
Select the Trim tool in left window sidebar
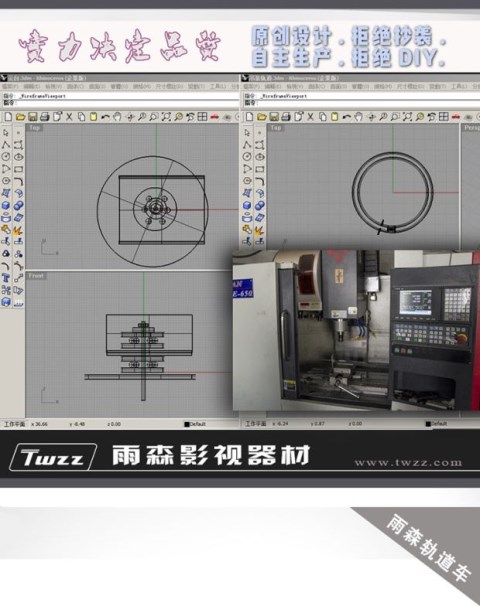pos(6,242)
